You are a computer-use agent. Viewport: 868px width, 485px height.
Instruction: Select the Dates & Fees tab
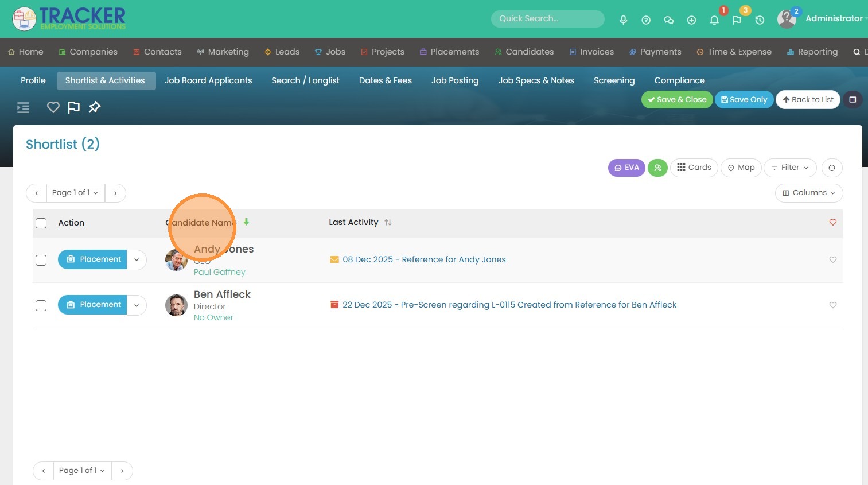(386, 80)
